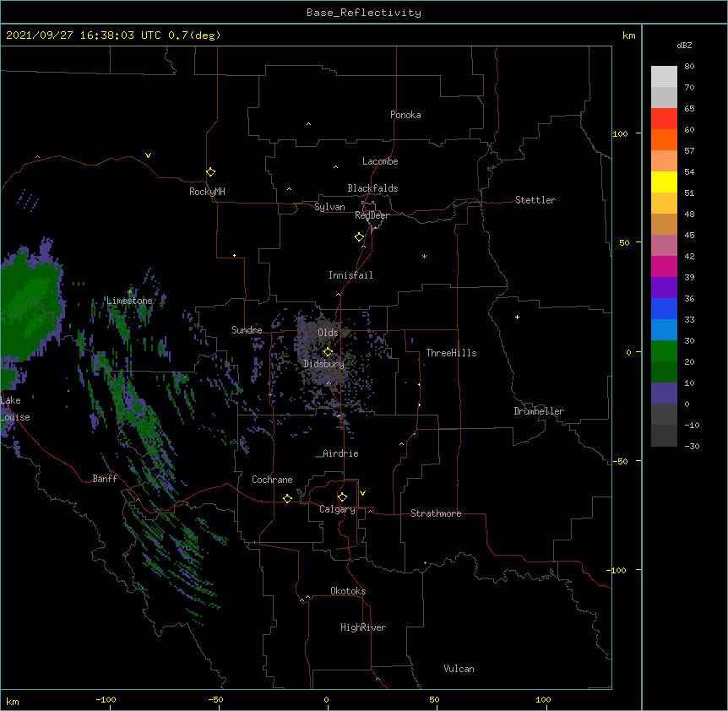Click the Cochrane town label
The height and width of the screenshot is (711, 728).
pyautogui.click(x=272, y=480)
